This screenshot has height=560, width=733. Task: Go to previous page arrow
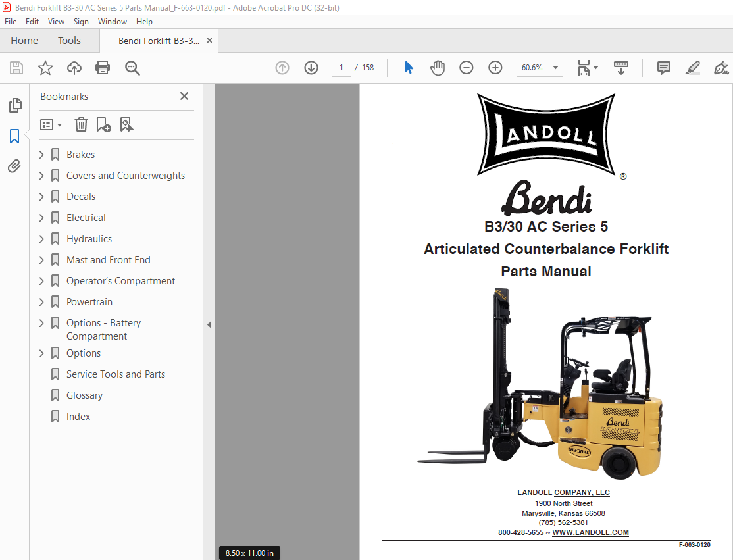point(282,68)
